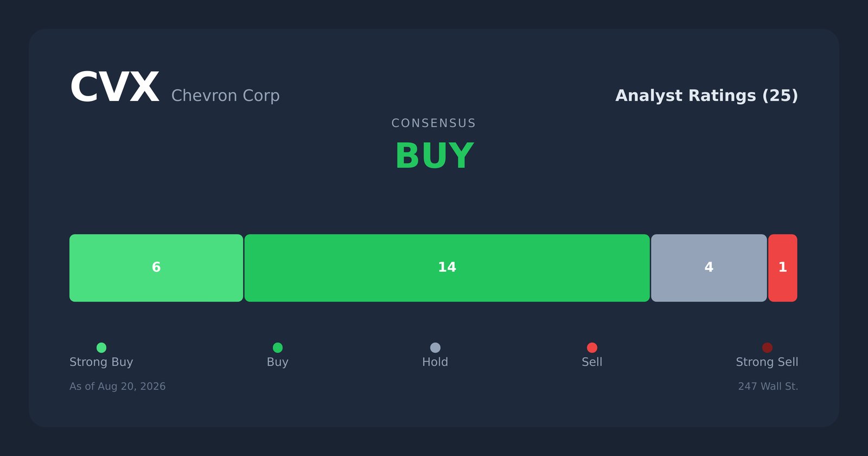The height and width of the screenshot is (456, 868).
Task: Click the CONSENSUS label
Action: tap(434, 123)
